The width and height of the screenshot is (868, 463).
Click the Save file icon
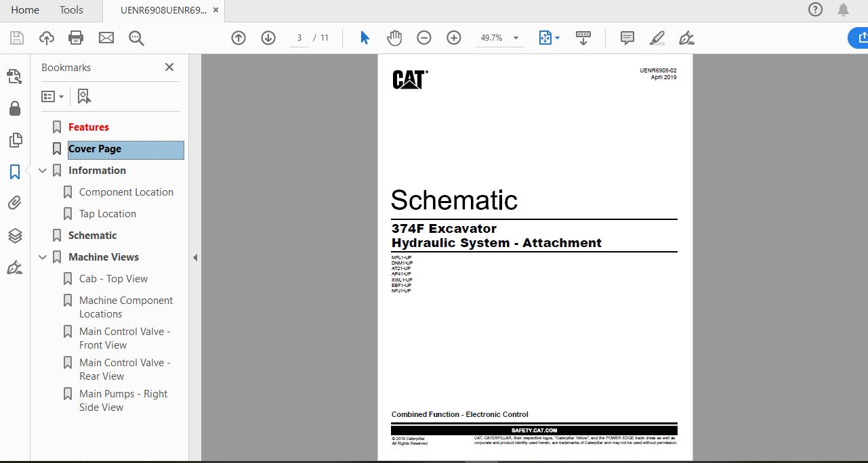point(16,38)
